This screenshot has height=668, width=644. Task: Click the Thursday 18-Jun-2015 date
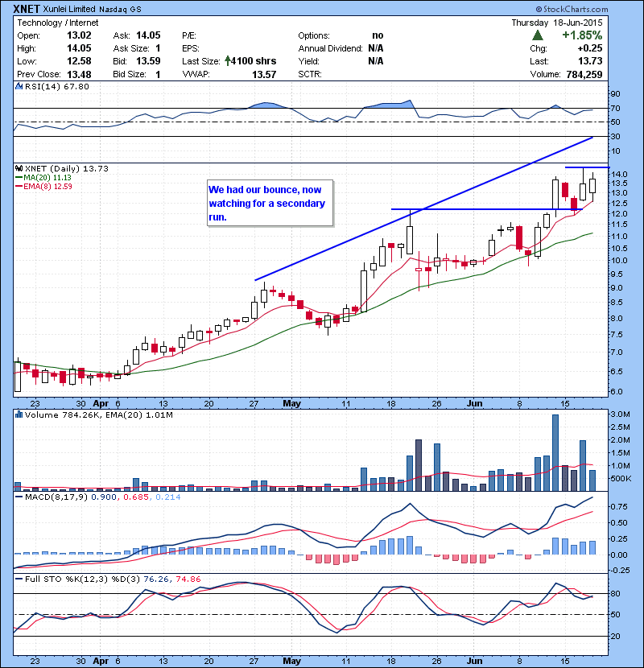[557, 23]
